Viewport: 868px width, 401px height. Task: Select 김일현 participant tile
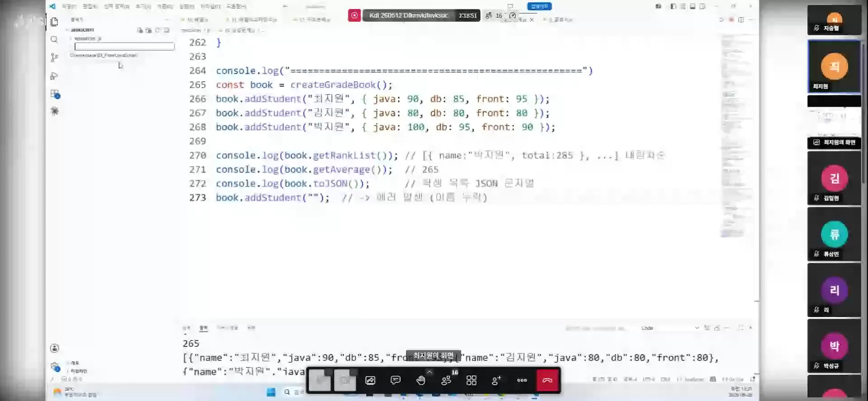click(834, 179)
